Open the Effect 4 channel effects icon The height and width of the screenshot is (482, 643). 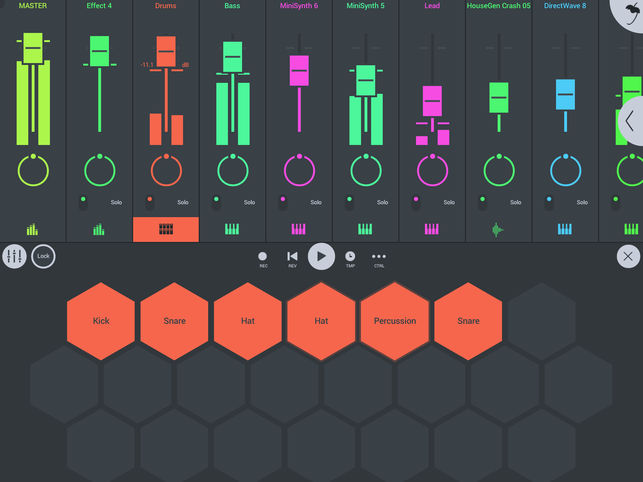pyautogui.click(x=99, y=229)
